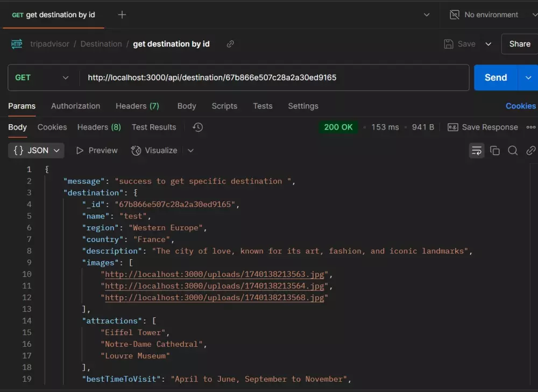Select the Headers (7) request tab
538x392 pixels.
(x=137, y=106)
